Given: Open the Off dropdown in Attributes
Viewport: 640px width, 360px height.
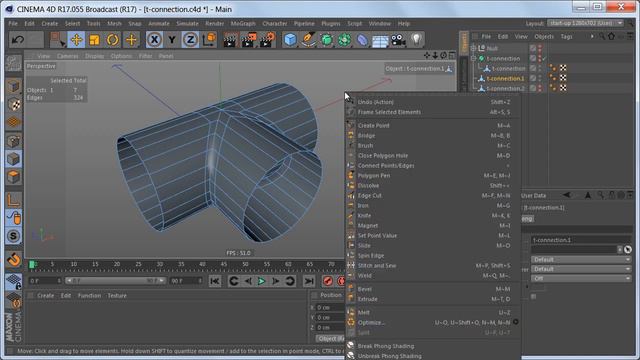Looking at the screenshot, I should pos(580,278).
